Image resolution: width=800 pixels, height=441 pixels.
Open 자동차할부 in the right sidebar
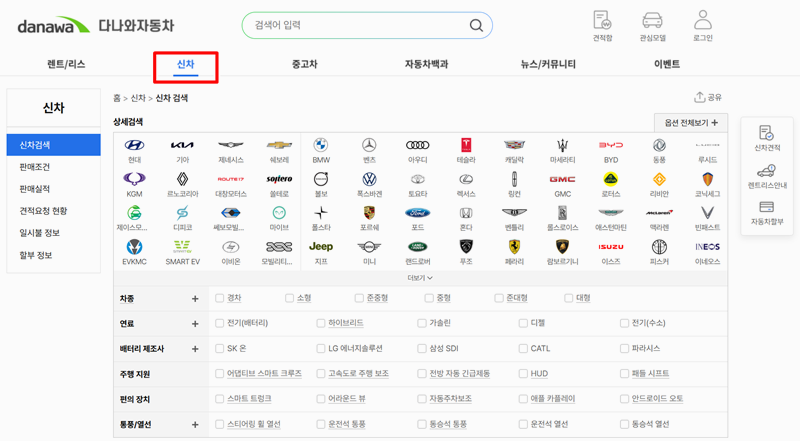tap(767, 213)
